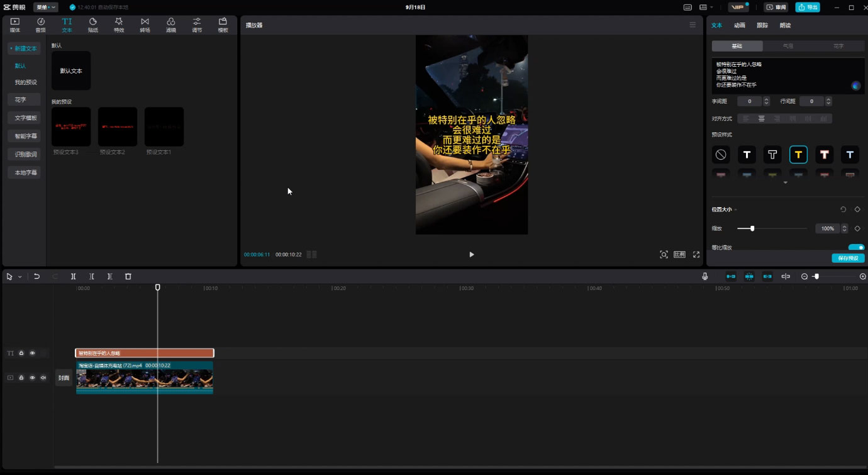This screenshot has height=475, width=868.
Task: Expand more preset text styles arrow
Action: click(x=785, y=183)
